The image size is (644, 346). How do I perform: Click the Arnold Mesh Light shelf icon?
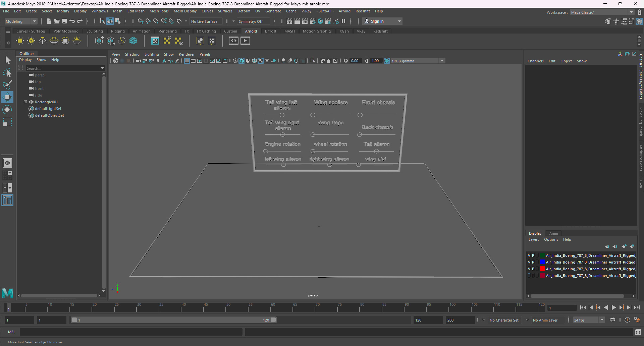point(31,41)
